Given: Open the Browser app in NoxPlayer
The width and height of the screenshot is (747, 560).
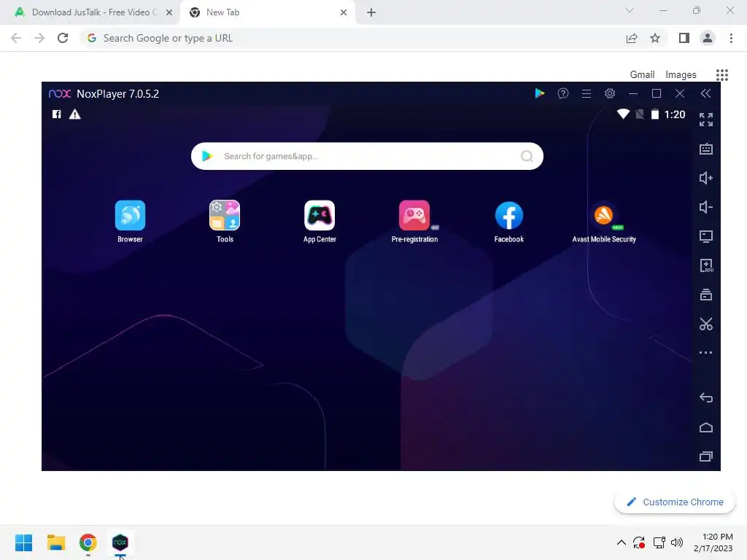Looking at the screenshot, I should tap(130, 216).
